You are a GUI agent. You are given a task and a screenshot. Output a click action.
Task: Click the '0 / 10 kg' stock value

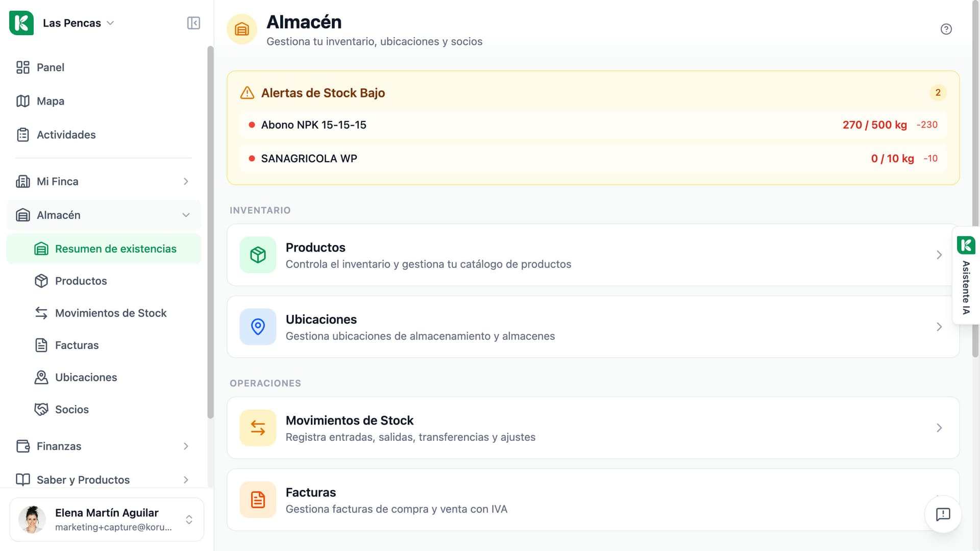(x=892, y=159)
